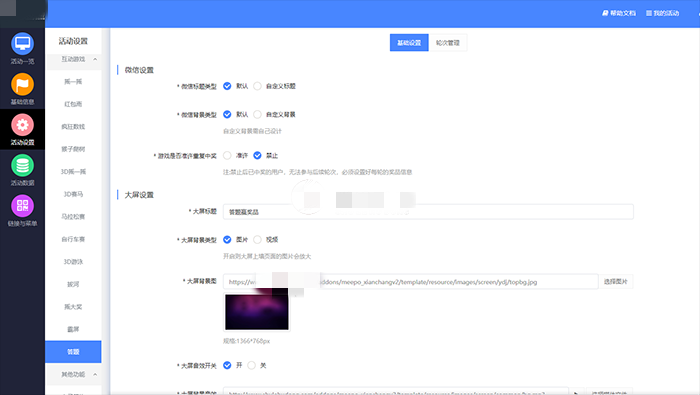This screenshot has width=700, height=395.
Task: Collapse the 互动游戏 menu group
Action: pos(95,59)
